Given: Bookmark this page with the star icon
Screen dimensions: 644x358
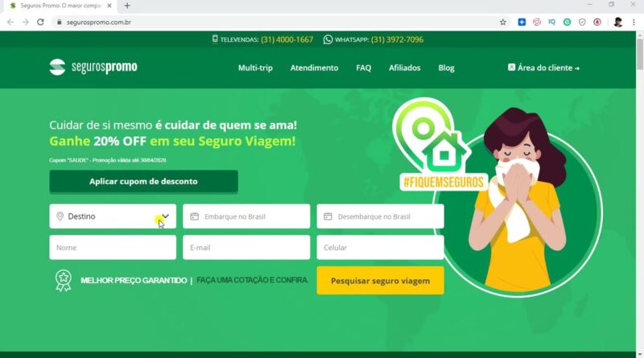Looking at the screenshot, I should pos(502,23).
